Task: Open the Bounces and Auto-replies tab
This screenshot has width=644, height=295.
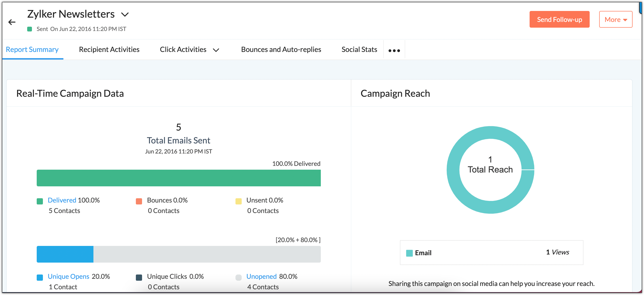Action: pos(281,50)
